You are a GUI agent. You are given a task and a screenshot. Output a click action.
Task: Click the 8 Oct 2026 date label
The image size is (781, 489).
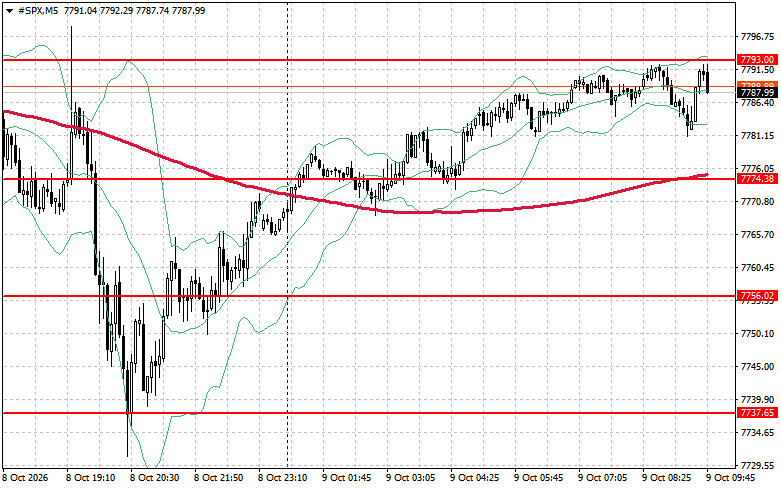[25, 478]
